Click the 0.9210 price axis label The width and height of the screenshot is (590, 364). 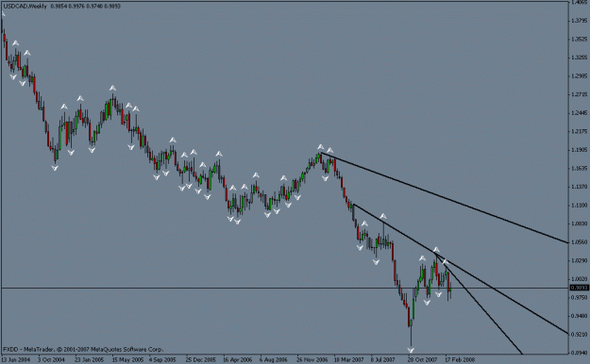[x=579, y=334]
